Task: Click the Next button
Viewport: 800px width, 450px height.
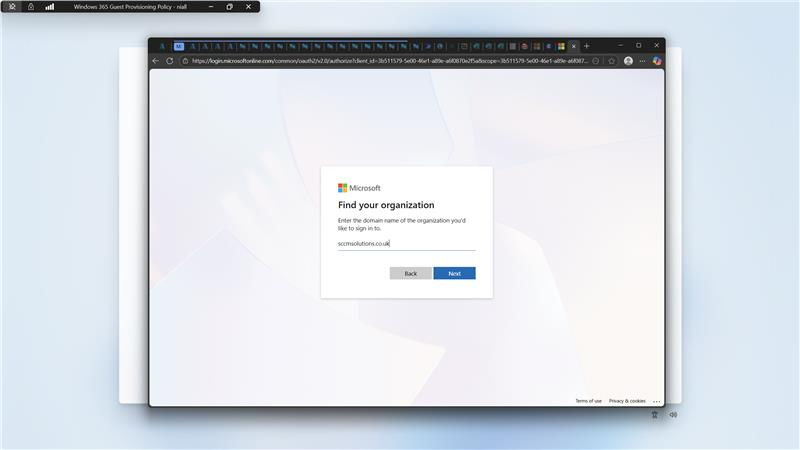Action: tap(454, 273)
